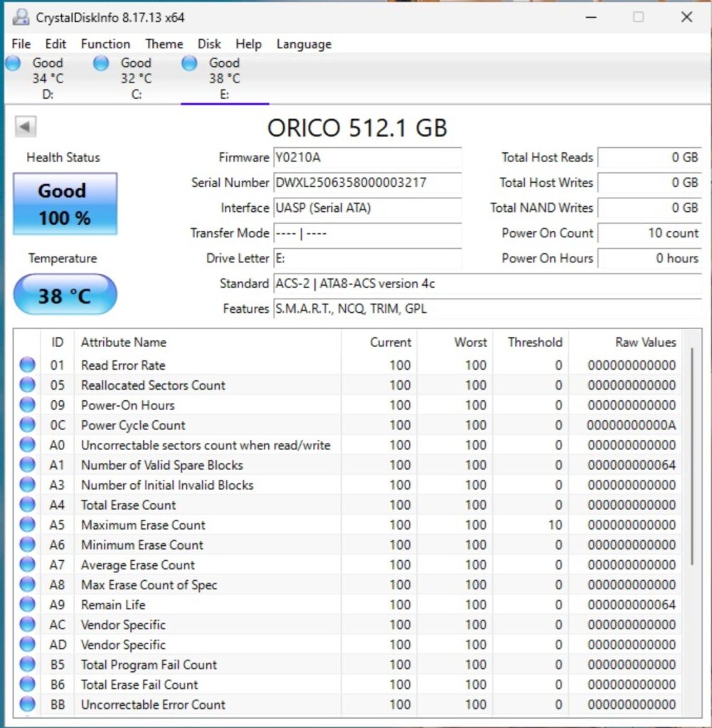Click status orb for Uncorrectable Error Count
The image size is (712, 728).
[28, 705]
